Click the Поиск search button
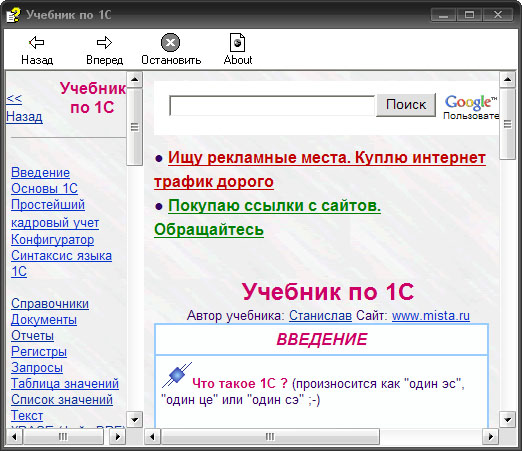 point(406,105)
